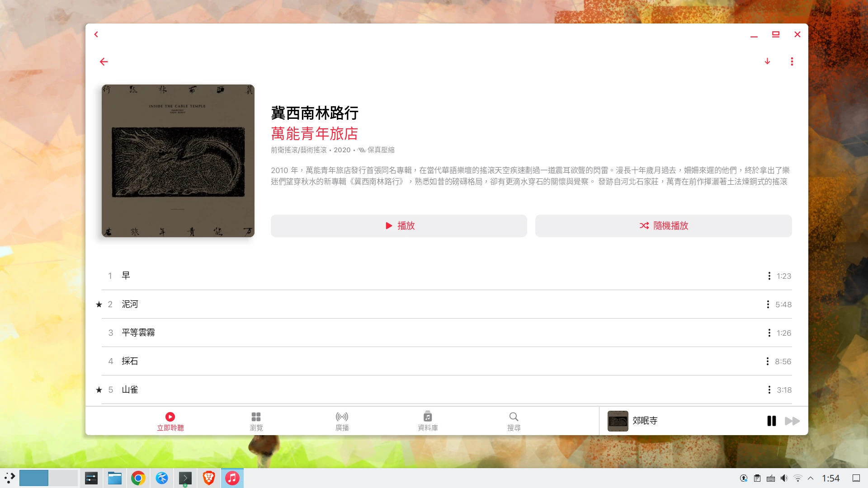Viewport: 868px width, 488px height.
Task: Open the album's three-dot options menu
Action: 792,61
